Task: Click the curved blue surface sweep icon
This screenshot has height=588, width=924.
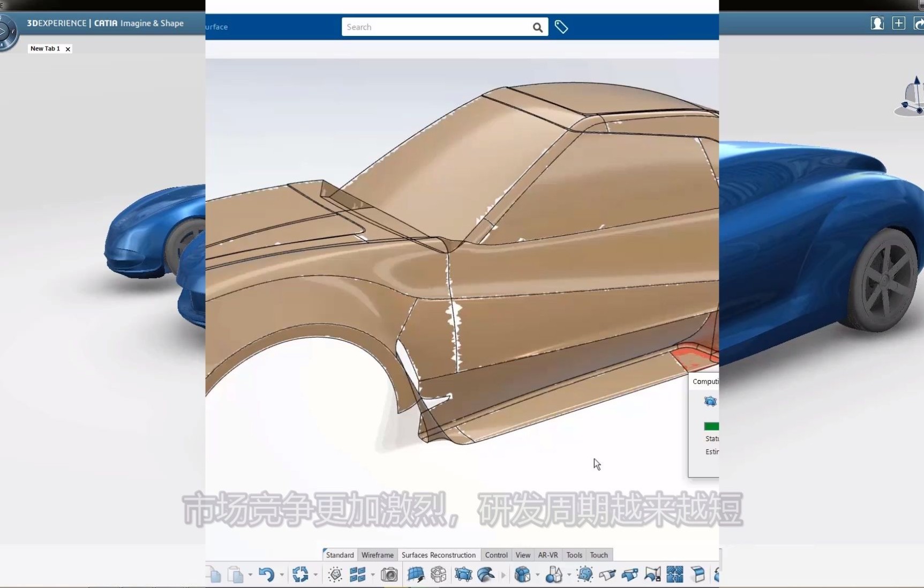Action: coord(486,575)
